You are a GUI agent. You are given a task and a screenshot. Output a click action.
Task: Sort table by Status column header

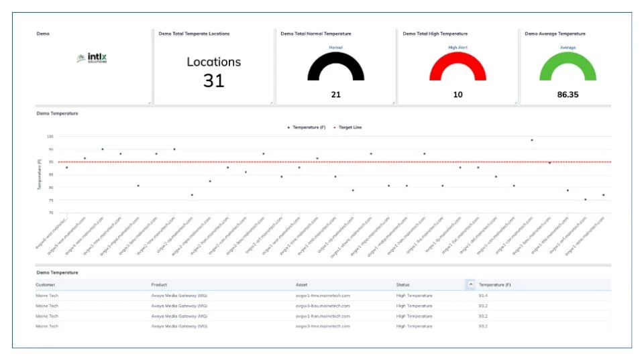pyautogui.click(x=403, y=284)
